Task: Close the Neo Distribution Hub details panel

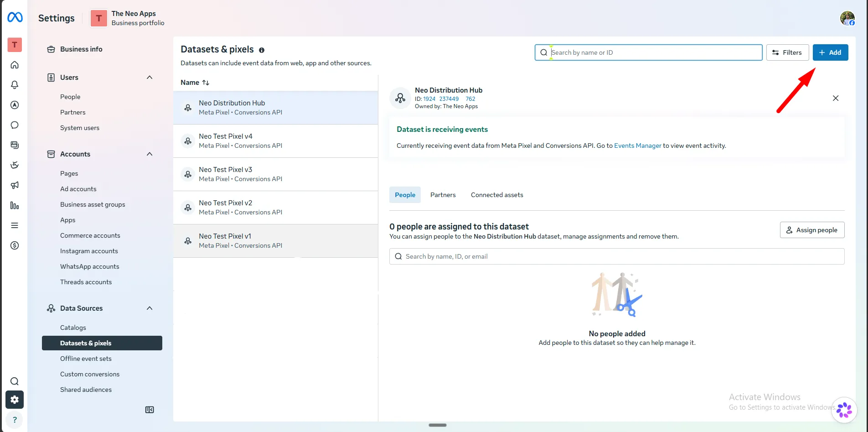Action: (x=836, y=98)
